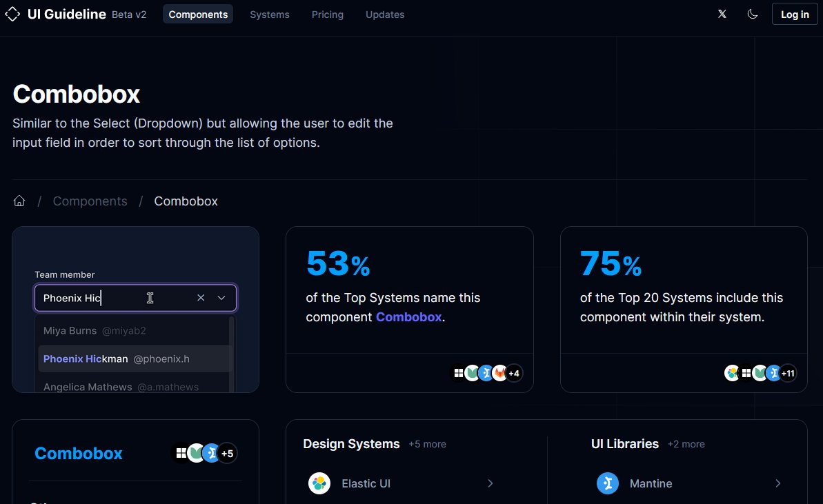Viewport: 823px width, 504px height.
Task: Clear the Team member input with the X
Action: pyautogui.click(x=201, y=297)
